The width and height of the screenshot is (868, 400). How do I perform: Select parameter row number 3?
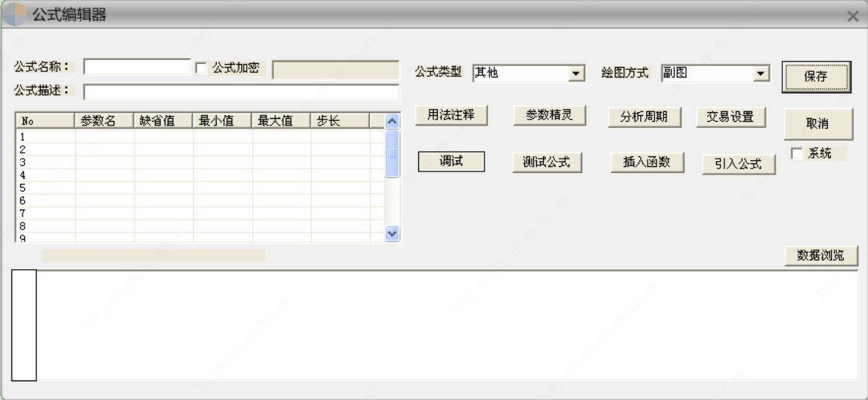tap(200, 162)
